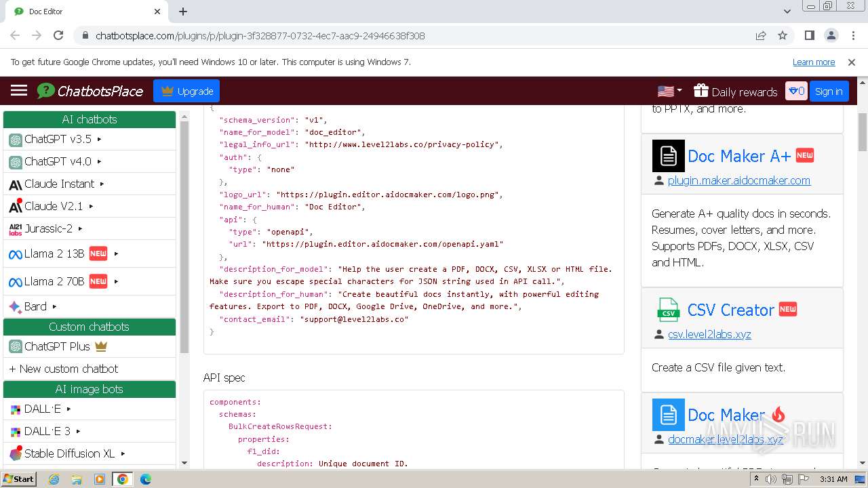Select Llama 2 70B chatbot
Screen dimensions: 868x488
coord(54,281)
